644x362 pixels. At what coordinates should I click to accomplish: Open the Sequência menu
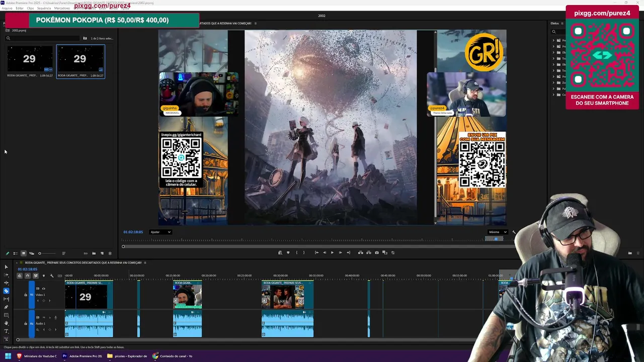(44, 8)
